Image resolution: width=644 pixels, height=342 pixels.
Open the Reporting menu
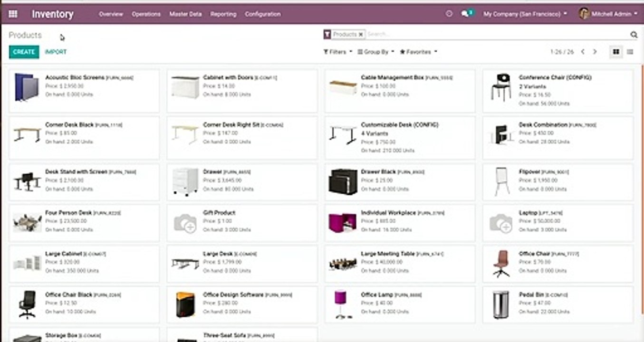point(223,14)
